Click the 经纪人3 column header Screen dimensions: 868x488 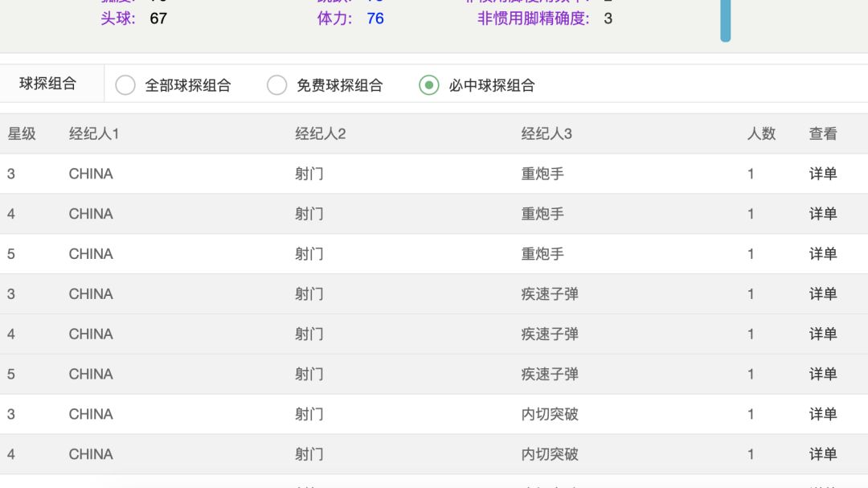[x=547, y=134]
